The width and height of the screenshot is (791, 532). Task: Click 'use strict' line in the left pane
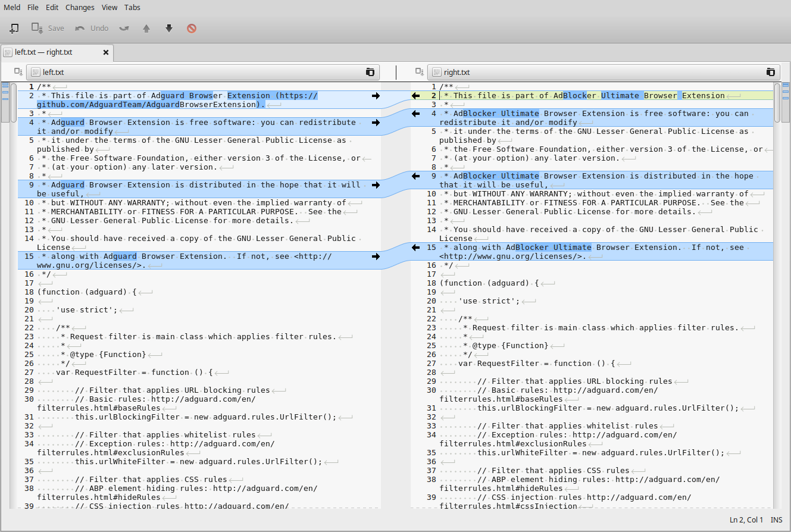[87, 310]
